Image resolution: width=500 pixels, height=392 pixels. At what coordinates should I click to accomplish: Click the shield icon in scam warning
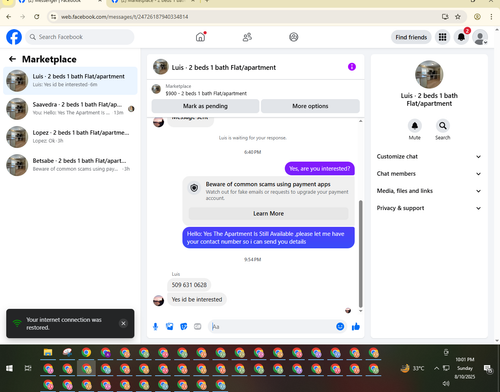pos(194,188)
